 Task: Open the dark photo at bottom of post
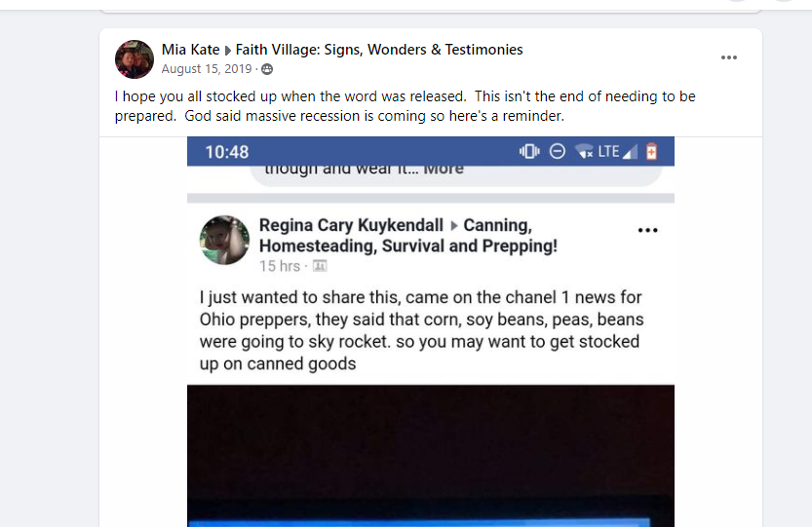(431, 456)
